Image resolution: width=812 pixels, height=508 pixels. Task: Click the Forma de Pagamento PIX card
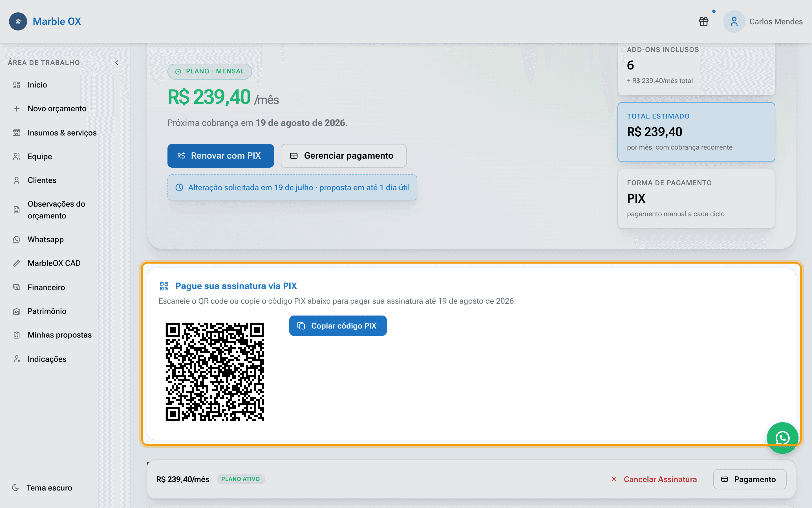point(696,199)
